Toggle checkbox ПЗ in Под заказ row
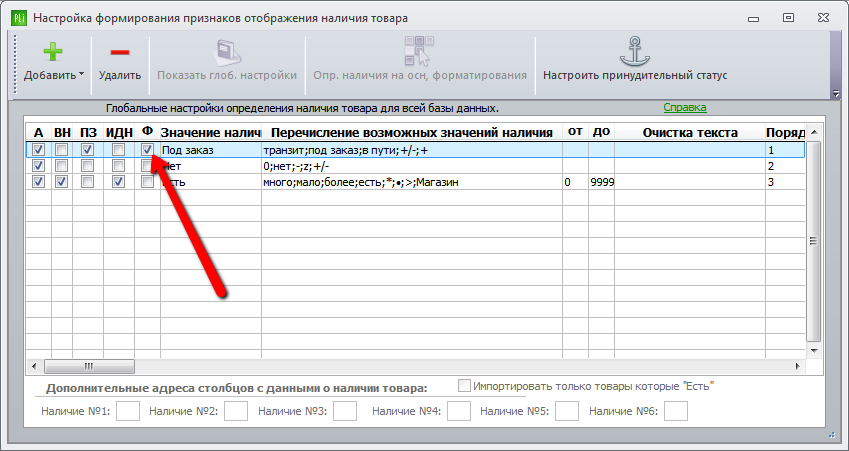The height and width of the screenshot is (451, 849). pyautogui.click(x=88, y=149)
